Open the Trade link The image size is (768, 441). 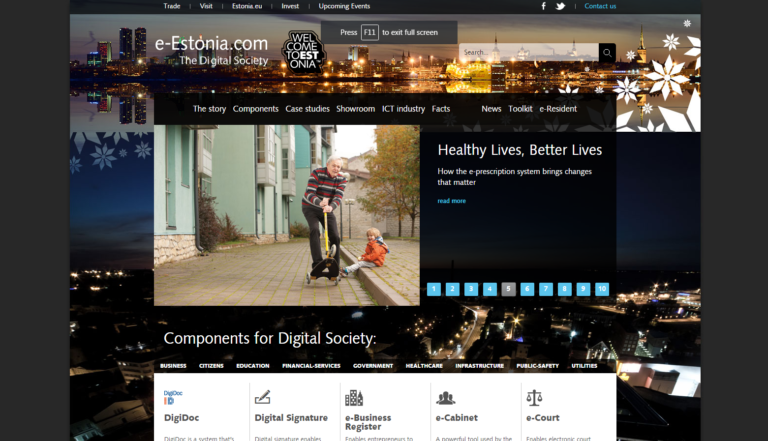172,6
